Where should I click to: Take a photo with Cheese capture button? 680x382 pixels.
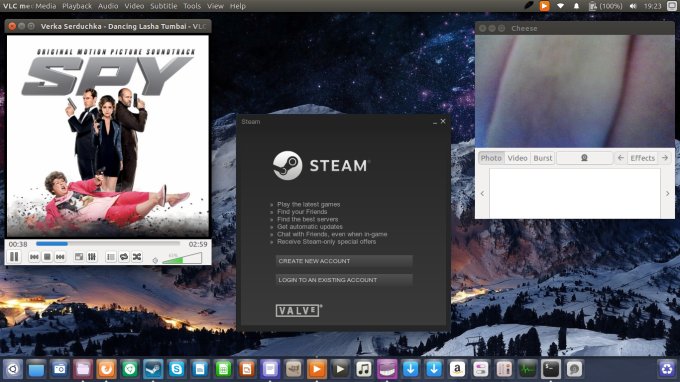point(584,158)
